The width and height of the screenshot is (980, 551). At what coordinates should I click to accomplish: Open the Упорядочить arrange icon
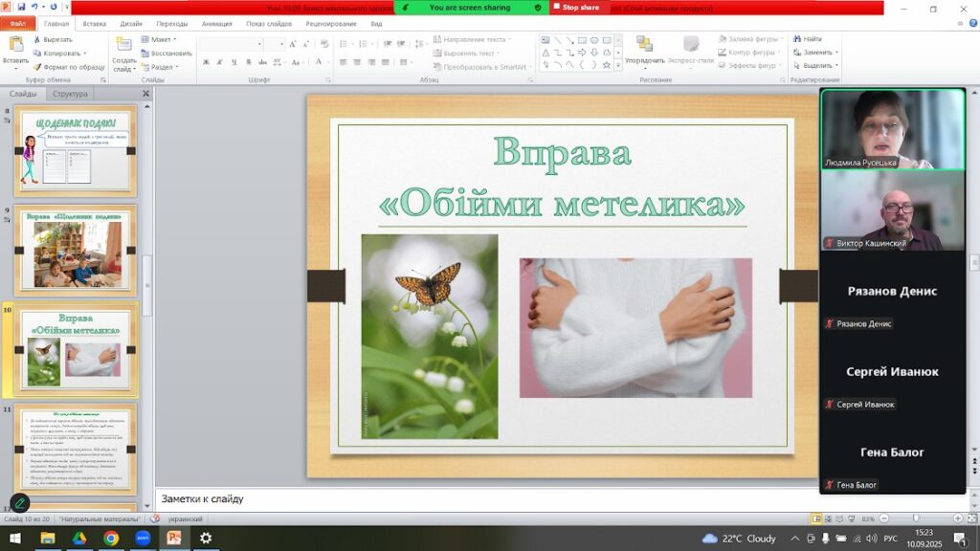pyautogui.click(x=644, y=44)
